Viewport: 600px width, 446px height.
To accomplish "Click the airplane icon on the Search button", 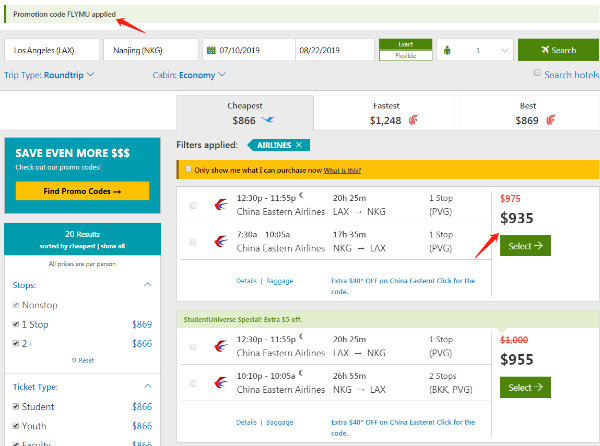I will click(545, 50).
